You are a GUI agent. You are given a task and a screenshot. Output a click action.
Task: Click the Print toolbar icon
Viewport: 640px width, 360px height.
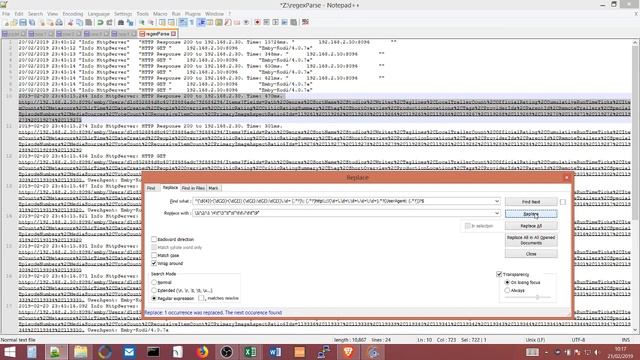pos(59,22)
